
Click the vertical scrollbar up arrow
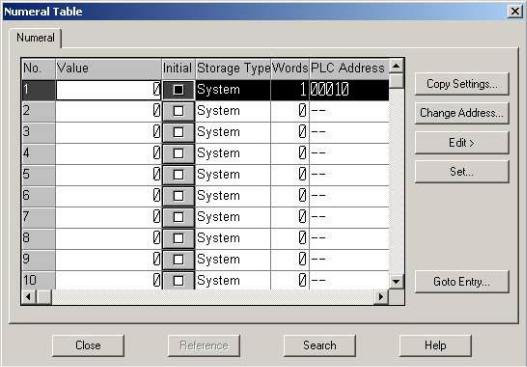397,66
